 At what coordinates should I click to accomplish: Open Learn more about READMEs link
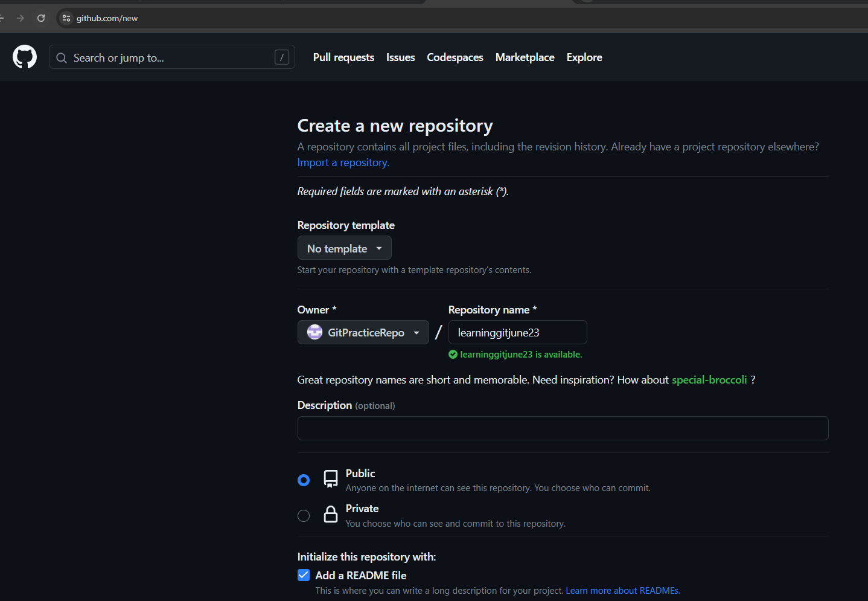tap(622, 591)
